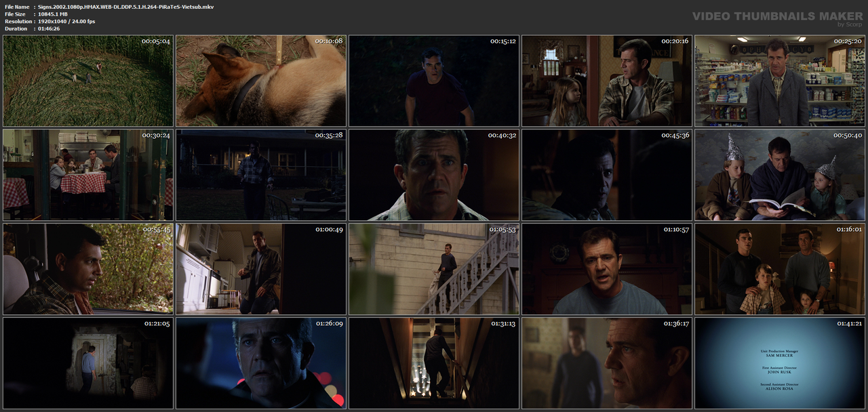Screen dimensions: 868x412
Task: Click the staircase thumbnail at 01:05:53
Action: [434, 269]
